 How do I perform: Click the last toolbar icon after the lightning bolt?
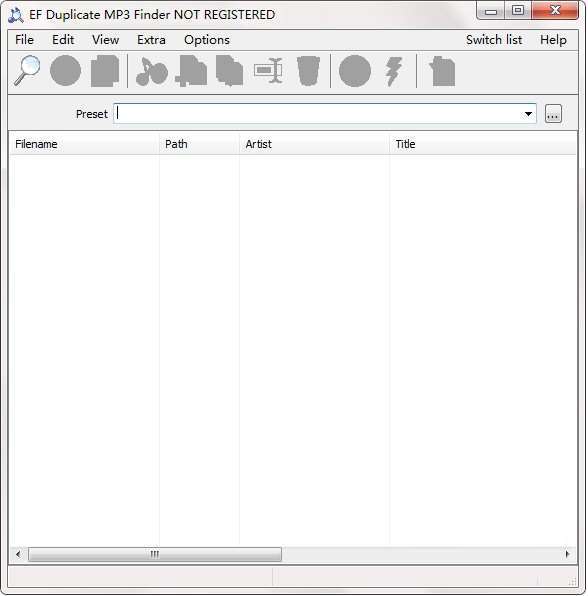[442, 71]
